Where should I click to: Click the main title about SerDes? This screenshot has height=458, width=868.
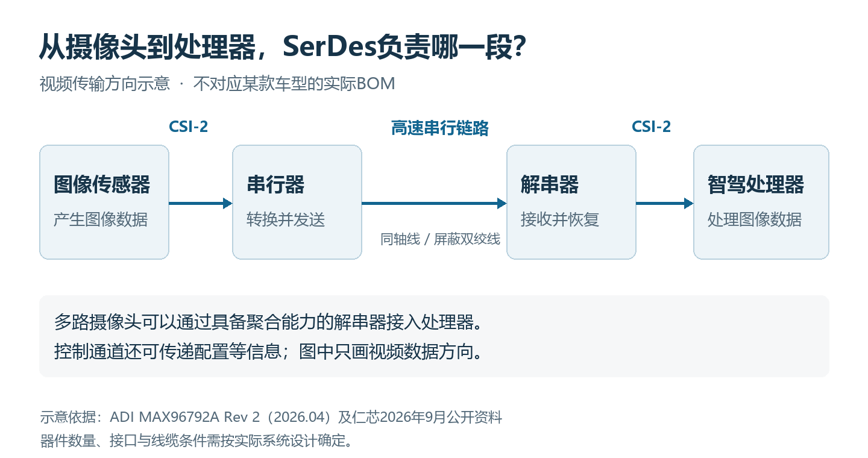[285, 46]
